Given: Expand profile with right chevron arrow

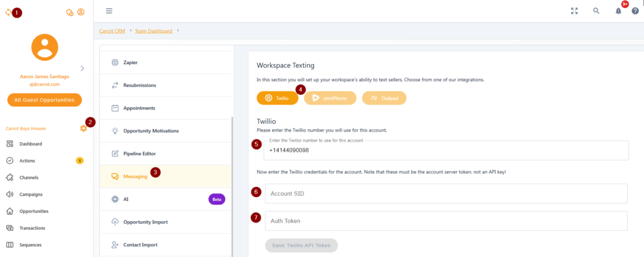Looking at the screenshot, I should click(x=82, y=68).
